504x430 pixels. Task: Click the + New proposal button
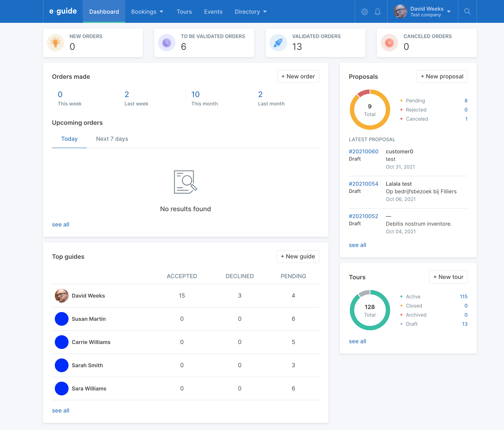(x=442, y=76)
